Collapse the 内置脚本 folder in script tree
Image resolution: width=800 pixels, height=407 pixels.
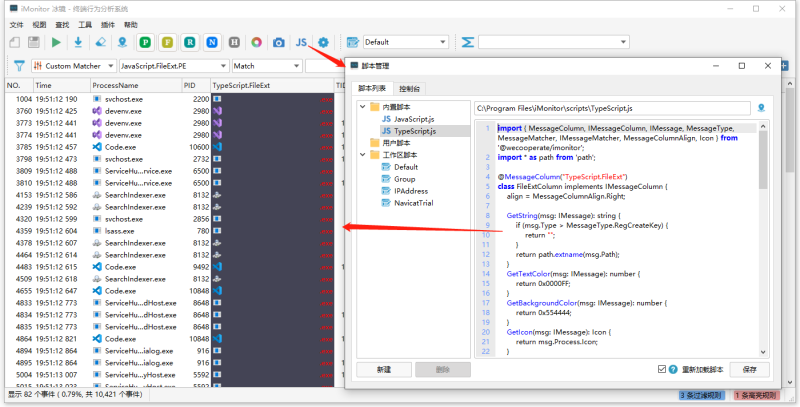363,107
